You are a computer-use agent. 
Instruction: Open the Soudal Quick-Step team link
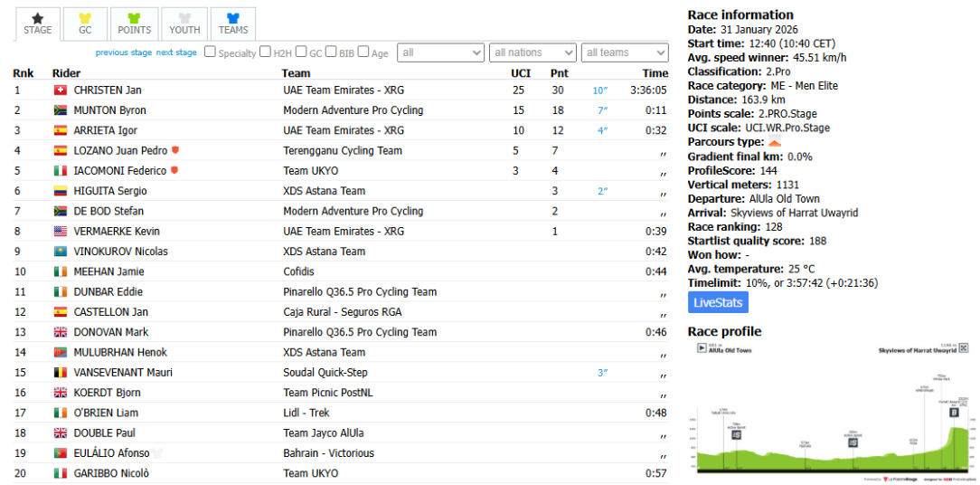[325, 373]
